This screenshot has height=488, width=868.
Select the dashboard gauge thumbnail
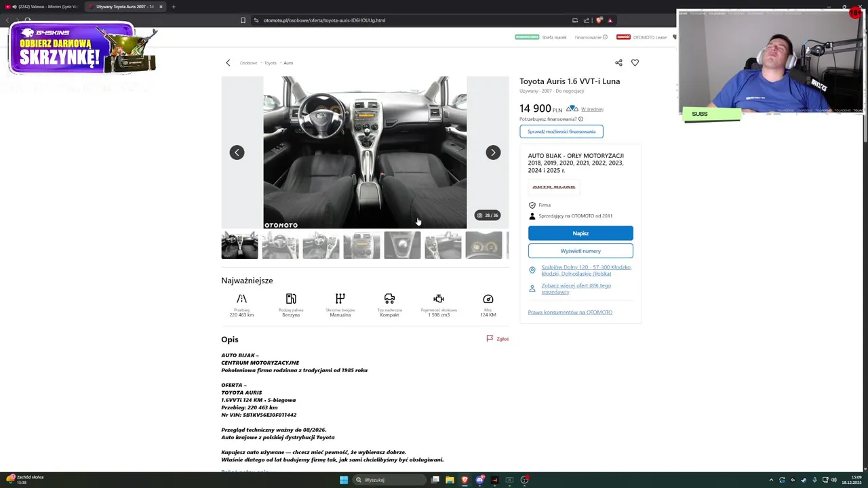click(484, 245)
